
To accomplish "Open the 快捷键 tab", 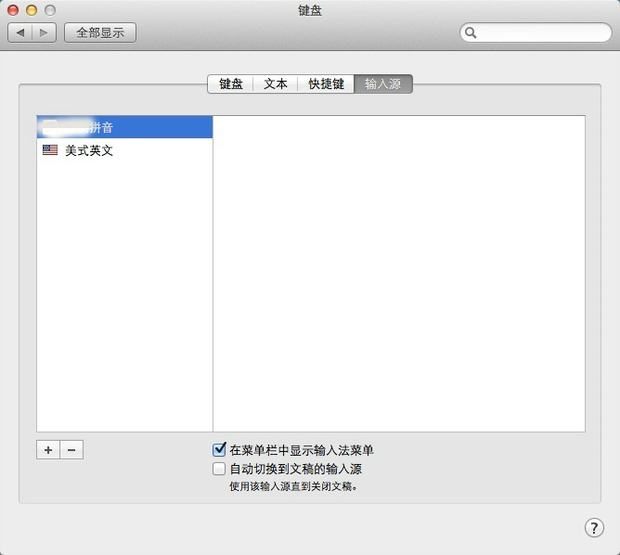I will pyautogui.click(x=326, y=84).
